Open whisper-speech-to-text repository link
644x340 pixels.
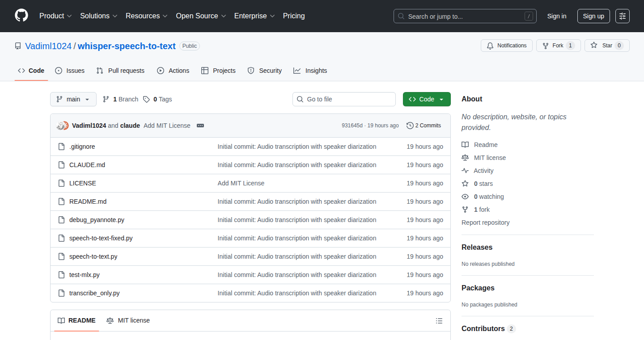(127, 46)
